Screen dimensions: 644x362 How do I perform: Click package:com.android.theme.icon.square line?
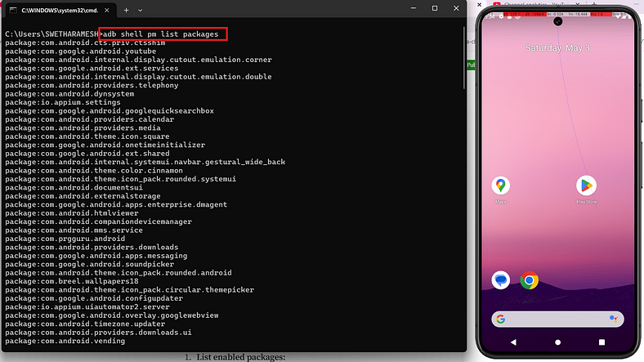click(x=87, y=136)
